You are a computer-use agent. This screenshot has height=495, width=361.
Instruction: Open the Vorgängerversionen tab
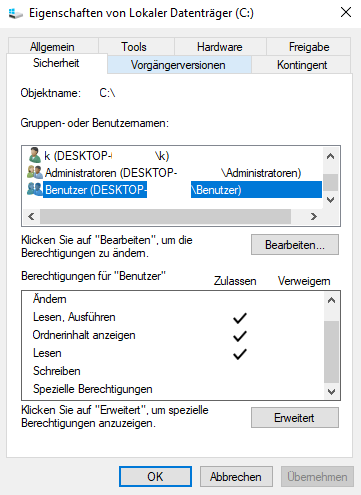pyautogui.click(x=179, y=65)
